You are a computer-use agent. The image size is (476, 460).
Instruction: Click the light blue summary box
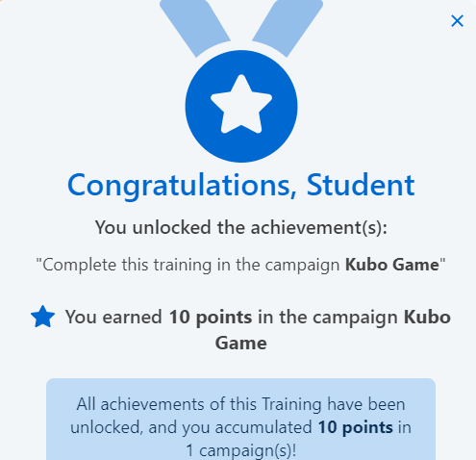tap(241, 419)
